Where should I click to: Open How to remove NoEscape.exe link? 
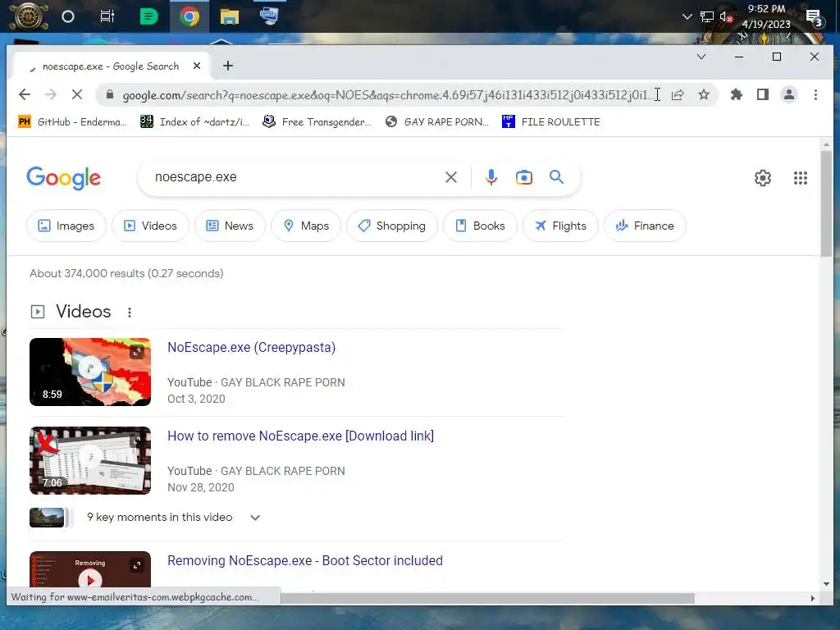300,436
